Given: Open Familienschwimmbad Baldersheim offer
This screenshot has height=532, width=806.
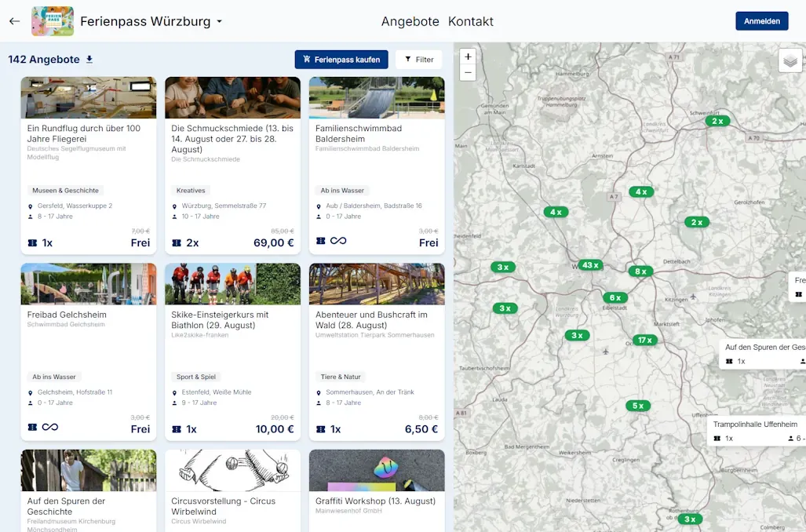Looking at the screenshot, I should [358, 133].
